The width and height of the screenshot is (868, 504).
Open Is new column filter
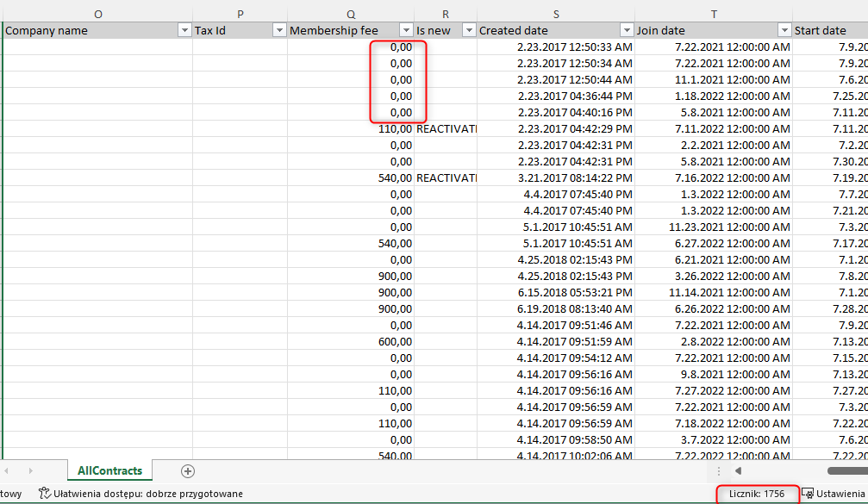pyautogui.click(x=468, y=30)
